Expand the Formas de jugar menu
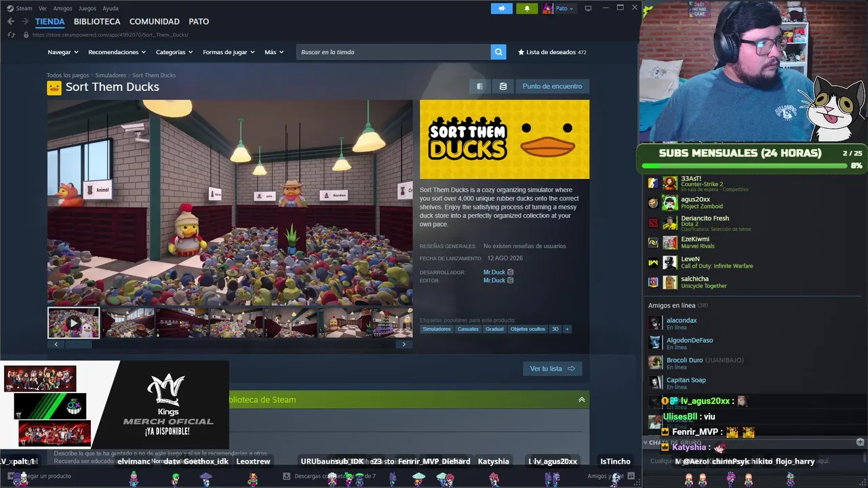This screenshot has height=488, width=868. coord(229,52)
